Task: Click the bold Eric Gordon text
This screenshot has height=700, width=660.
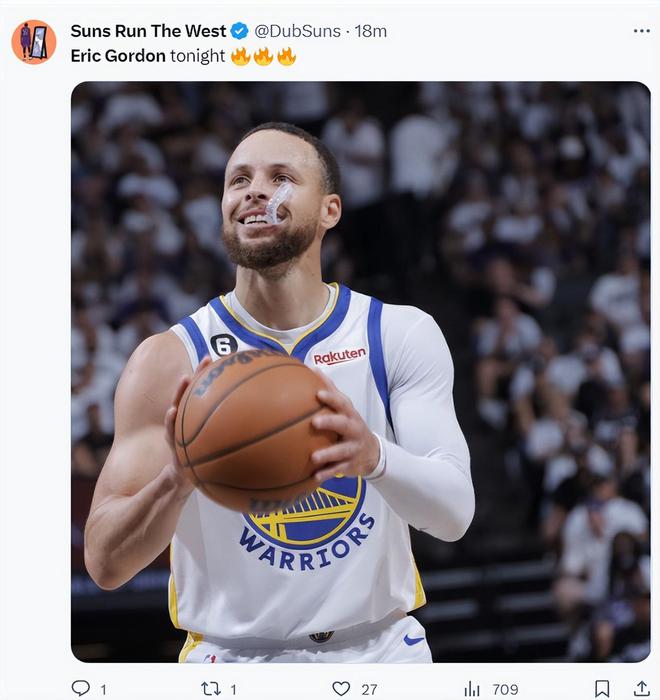Action: coord(118,56)
